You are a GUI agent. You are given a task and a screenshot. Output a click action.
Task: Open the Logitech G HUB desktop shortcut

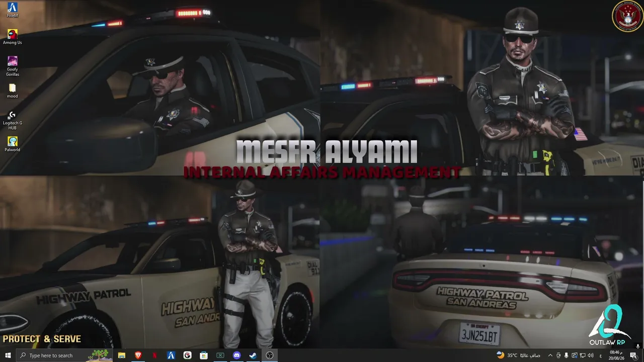[13, 120]
